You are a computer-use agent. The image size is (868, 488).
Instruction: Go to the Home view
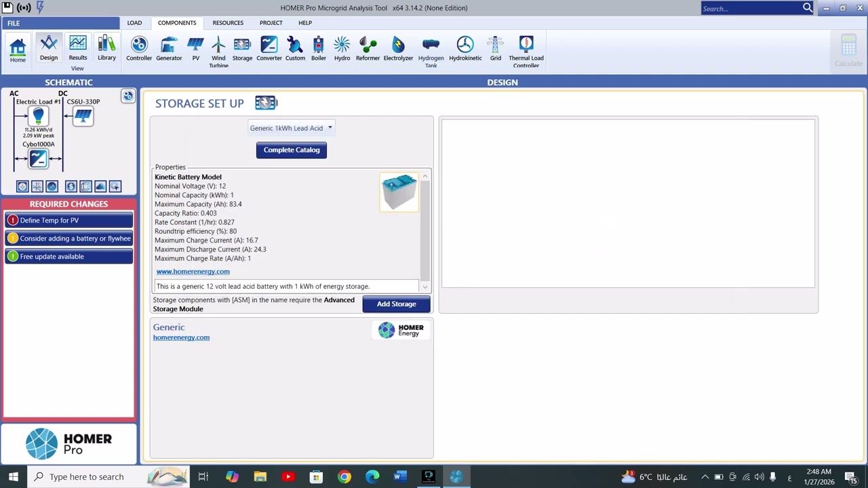(18, 49)
